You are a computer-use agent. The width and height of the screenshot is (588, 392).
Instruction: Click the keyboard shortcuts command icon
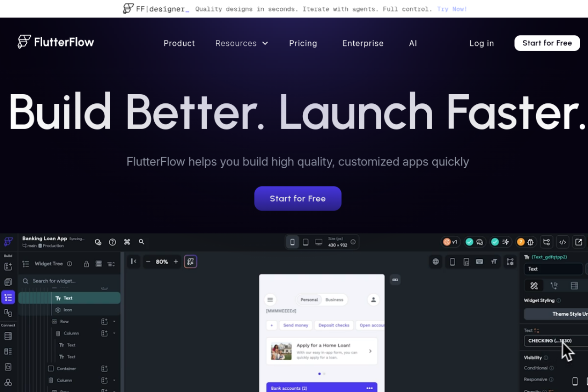[127, 242]
